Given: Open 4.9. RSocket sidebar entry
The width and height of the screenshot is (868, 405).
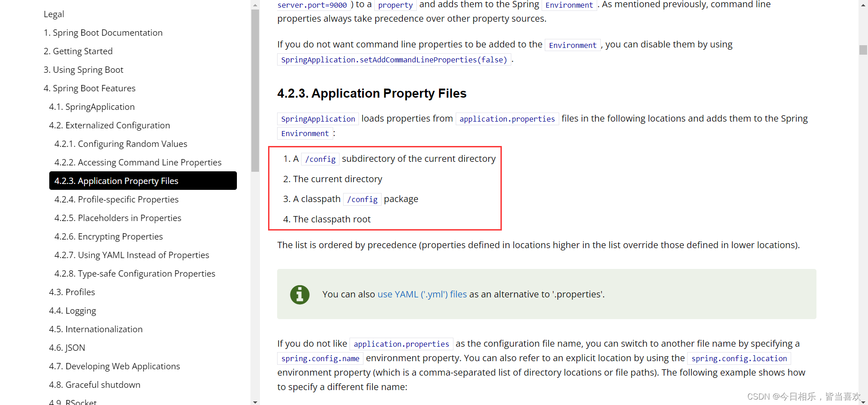Looking at the screenshot, I should click(73, 402).
